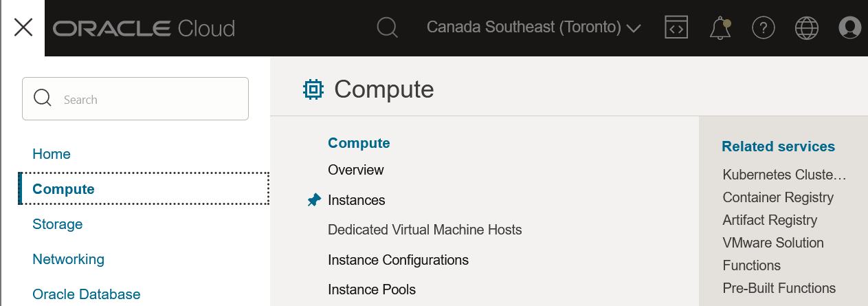Click the Oracle Cloud logo
This screenshot has width=868, height=306.
pos(144,28)
